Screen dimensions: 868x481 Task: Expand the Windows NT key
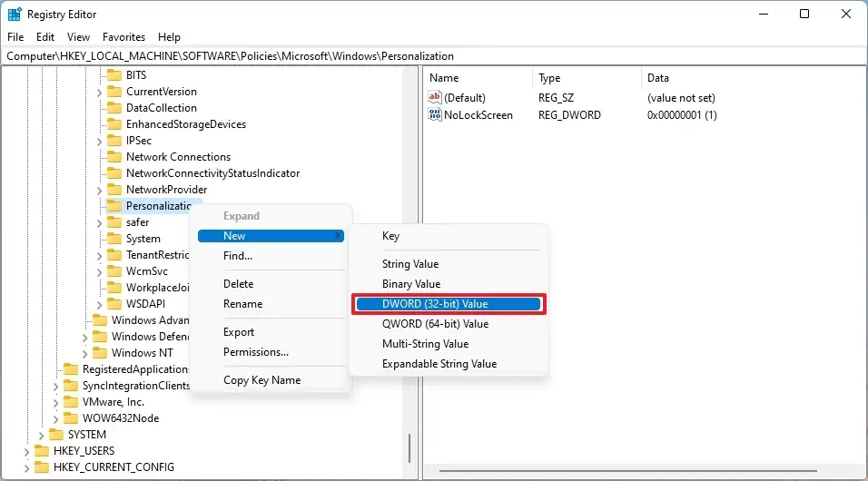pos(84,354)
